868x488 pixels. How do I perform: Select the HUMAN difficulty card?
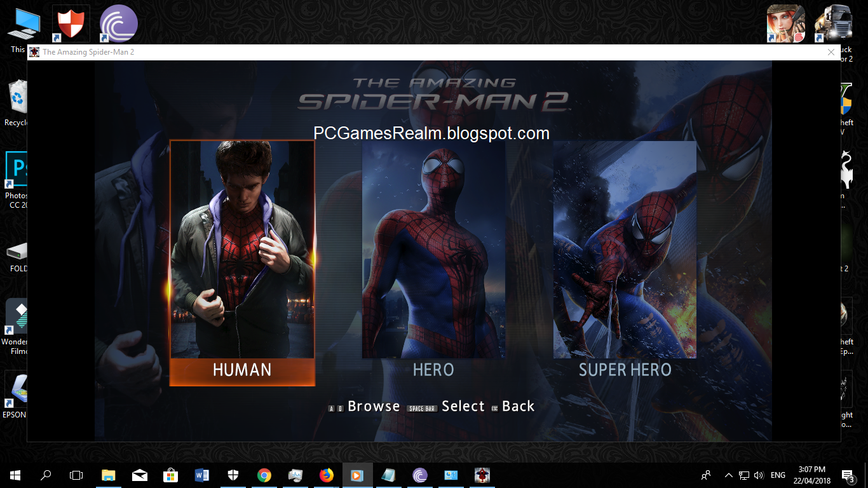click(x=242, y=263)
